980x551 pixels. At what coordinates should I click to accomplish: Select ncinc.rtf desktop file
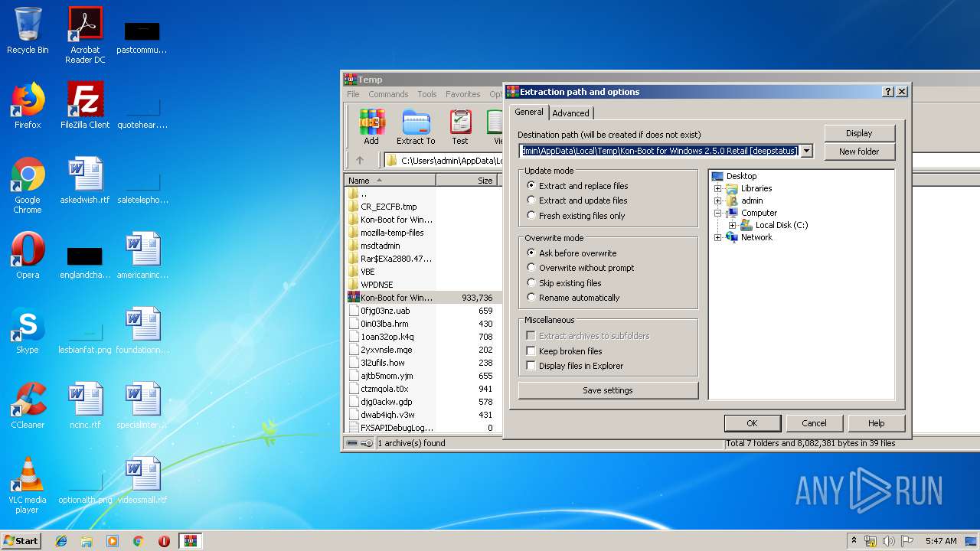point(85,406)
